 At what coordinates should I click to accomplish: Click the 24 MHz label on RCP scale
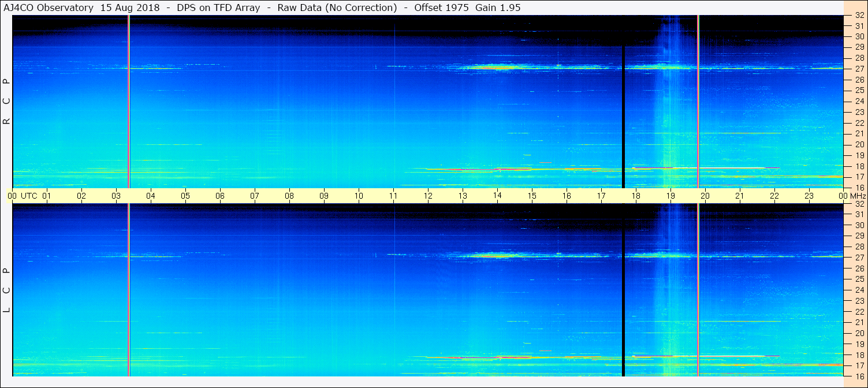(859, 102)
